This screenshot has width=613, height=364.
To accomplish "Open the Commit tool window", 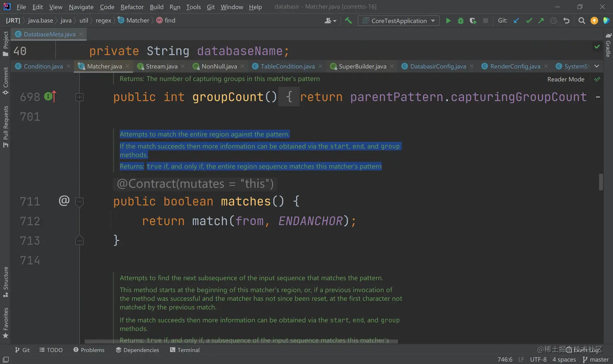I will click(6, 81).
